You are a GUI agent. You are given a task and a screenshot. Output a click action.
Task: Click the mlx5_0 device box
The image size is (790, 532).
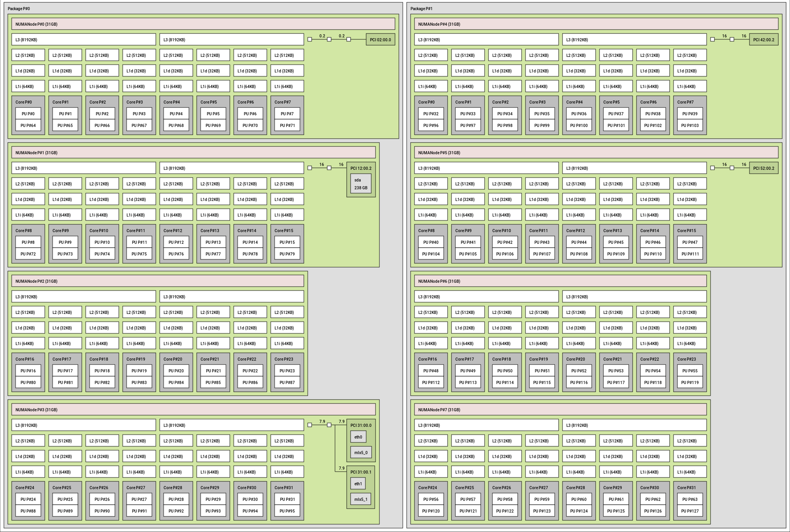pyautogui.click(x=360, y=452)
